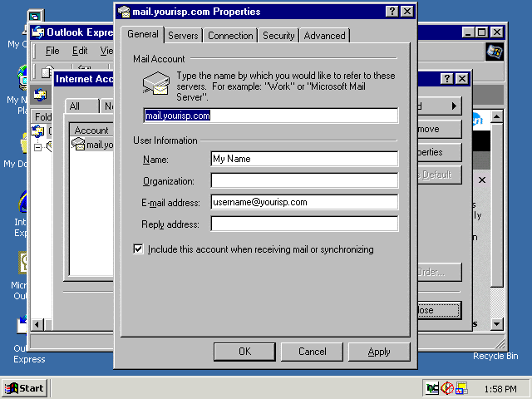Click the Internet Accounts help question mark
This screenshot has width=532, height=399.
pyautogui.click(x=447, y=79)
